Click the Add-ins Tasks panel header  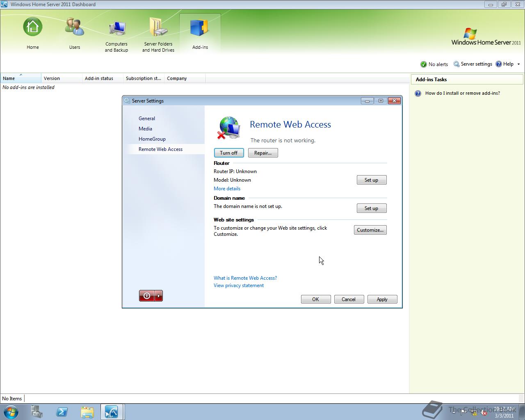point(467,80)
